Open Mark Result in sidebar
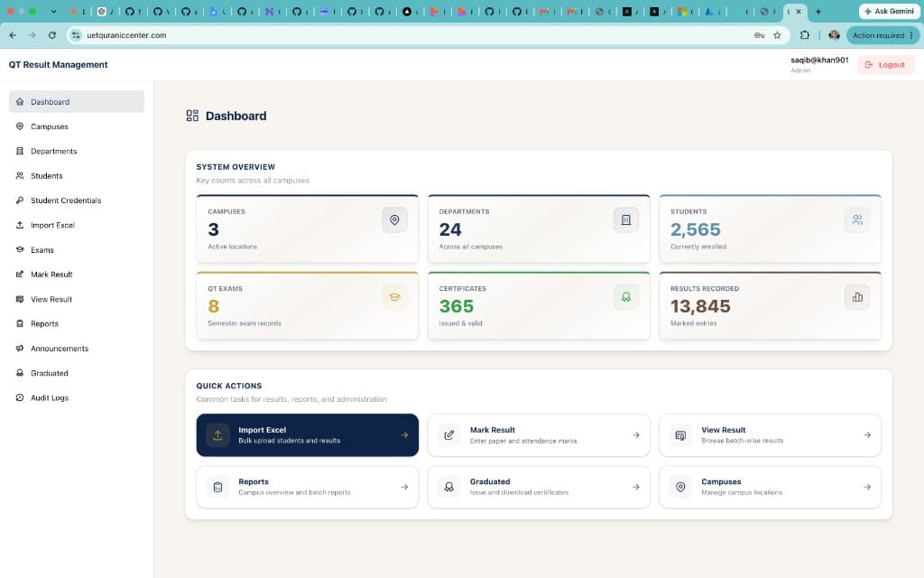Image resolution: width=924 pixels, height=578 pixels. coord(77,275)
